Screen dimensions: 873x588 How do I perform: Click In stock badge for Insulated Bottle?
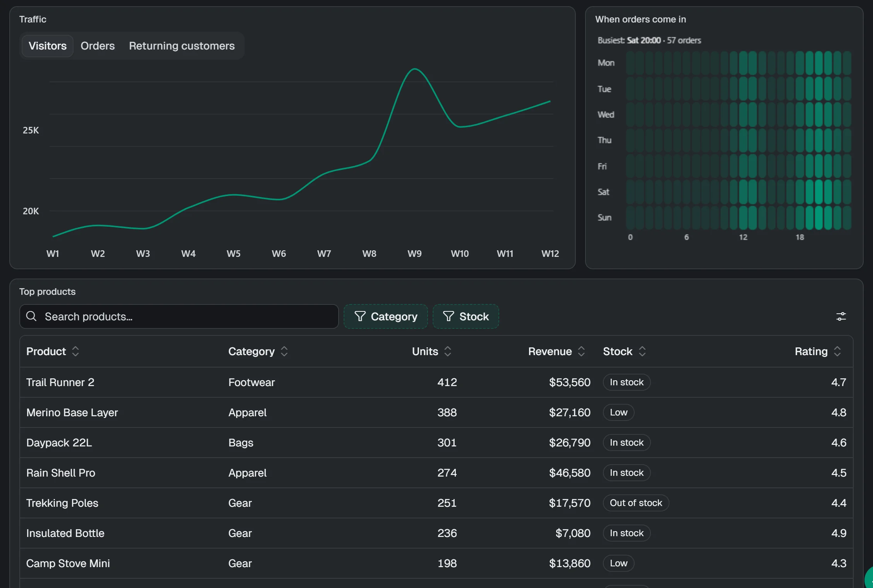point(627,533)
